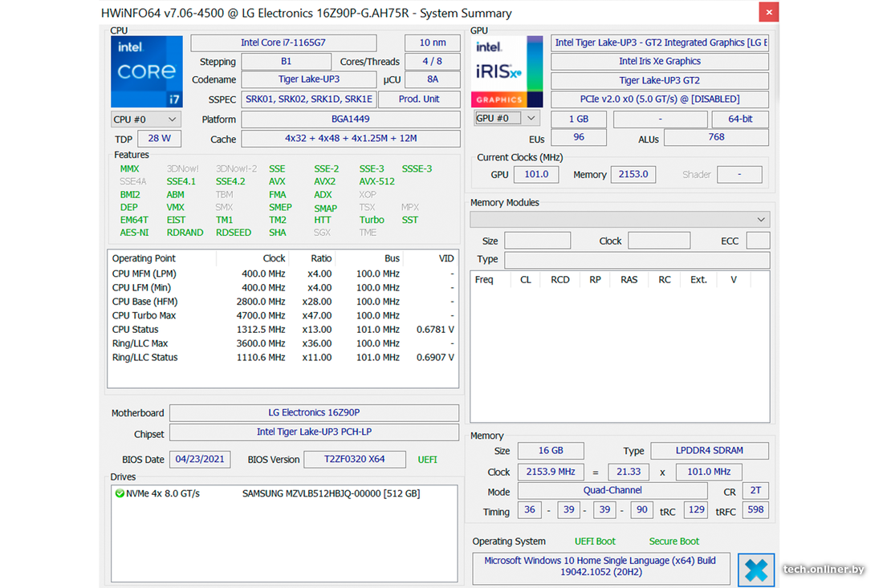Close the System Summary window
This screenshot has width=883, height=588.
pyautogui.click(x=768, y=13)
